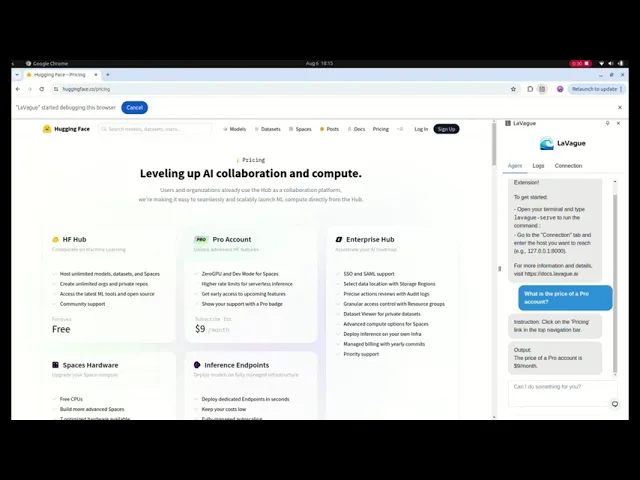This screenshot has height=480, width=640.
Task: Open Datasets in the site navigation
Action: 268,129
